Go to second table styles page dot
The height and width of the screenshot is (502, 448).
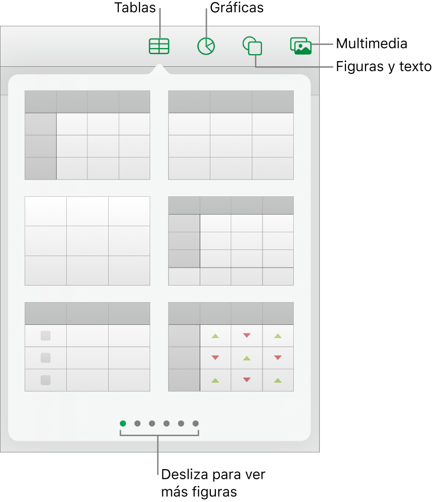coord(138,424)
